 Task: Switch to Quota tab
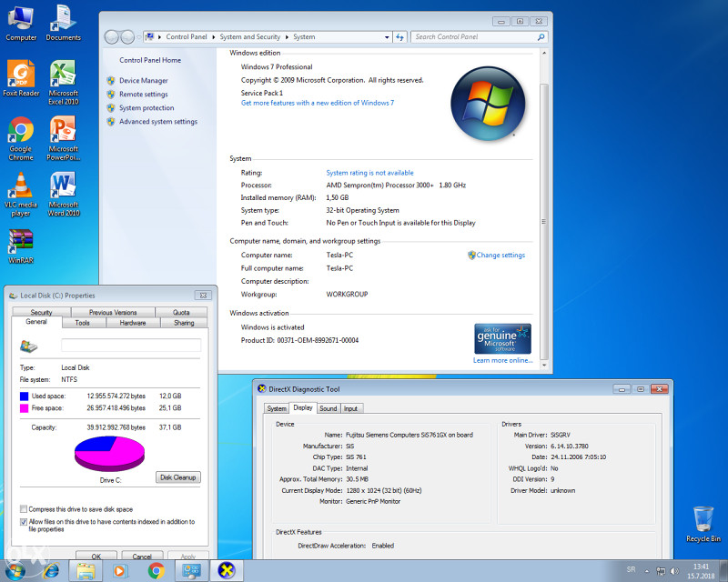pos(181,312)
